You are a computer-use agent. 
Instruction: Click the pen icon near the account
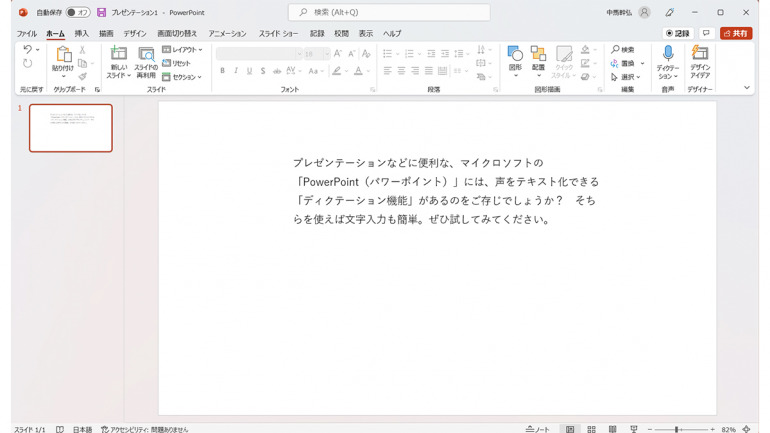coord(670,12)
